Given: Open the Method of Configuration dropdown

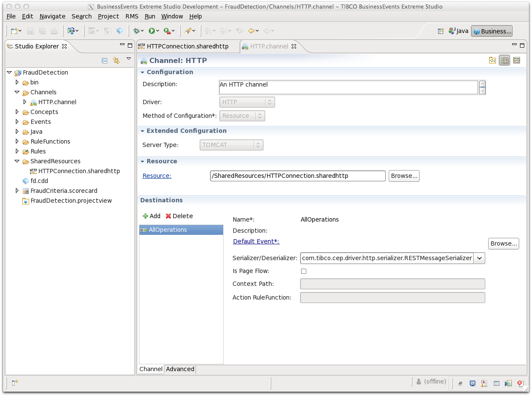Looking at the screenshot, I should pyautogui.click(x=242, y=116).
